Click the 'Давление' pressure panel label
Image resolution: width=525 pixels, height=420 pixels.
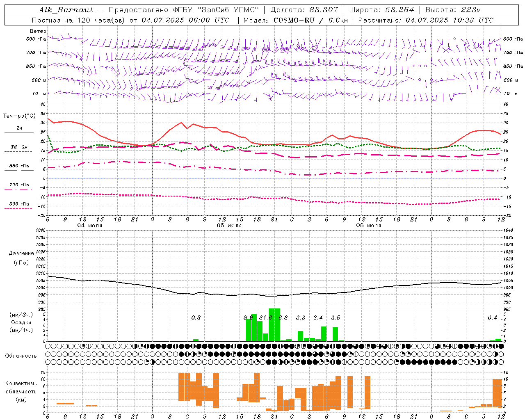click(x=21, y=253)
